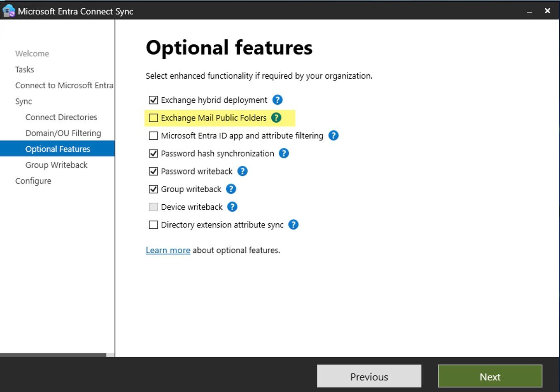Click the Entra Connect Sync title bar icon
This screenshot has height=392, width=560.
(x=9, y=11)
